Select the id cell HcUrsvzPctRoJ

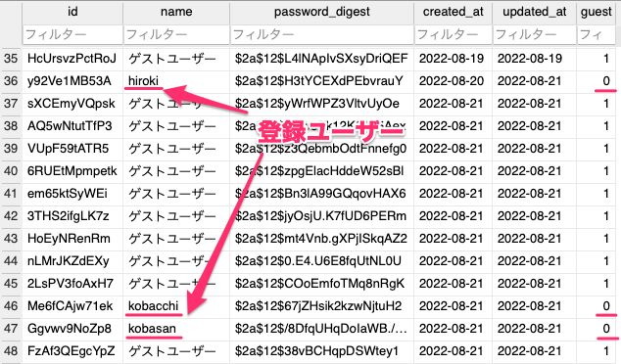pos(72,59)
